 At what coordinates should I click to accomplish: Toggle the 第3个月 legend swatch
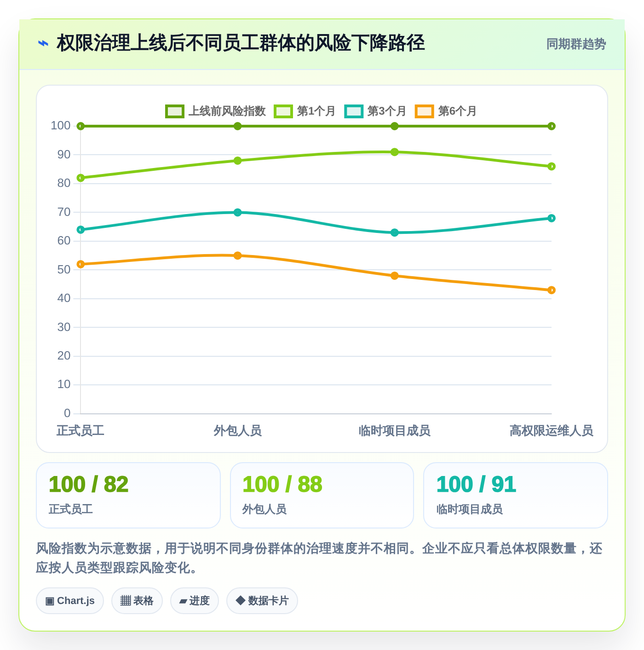click(354, 111)
